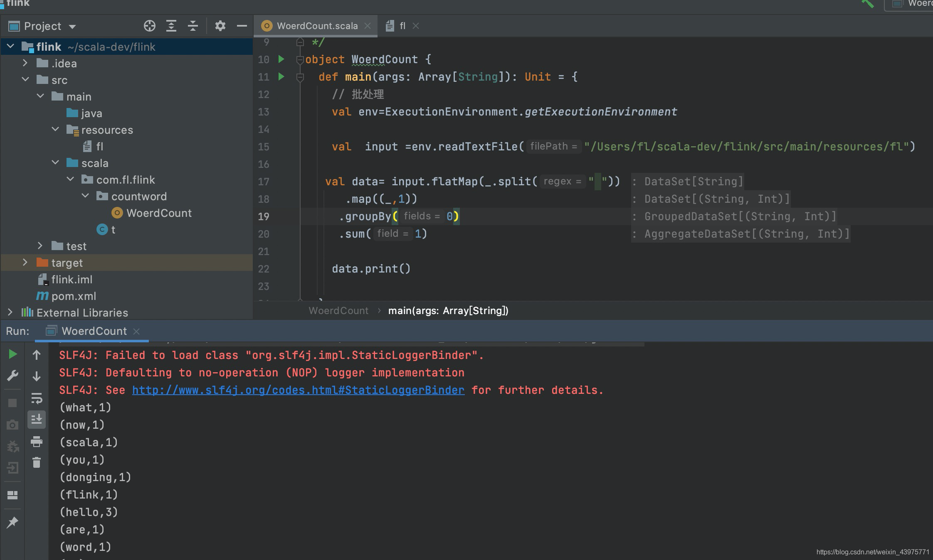Toggle soft-wrap in Run console

coord(37,398)
